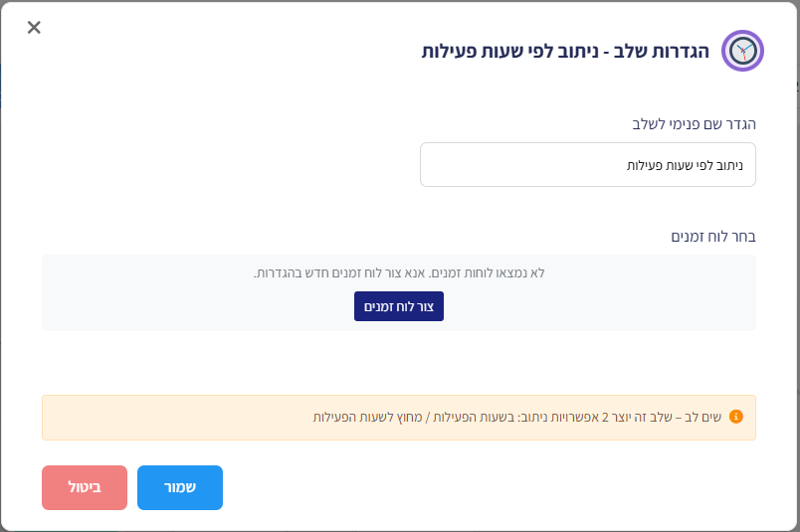Image resolution: width=800 pixels, height=532 pixels.
Task: Click the label הגדר שם פנימי לשלב
Action: [x=694, y=124]
